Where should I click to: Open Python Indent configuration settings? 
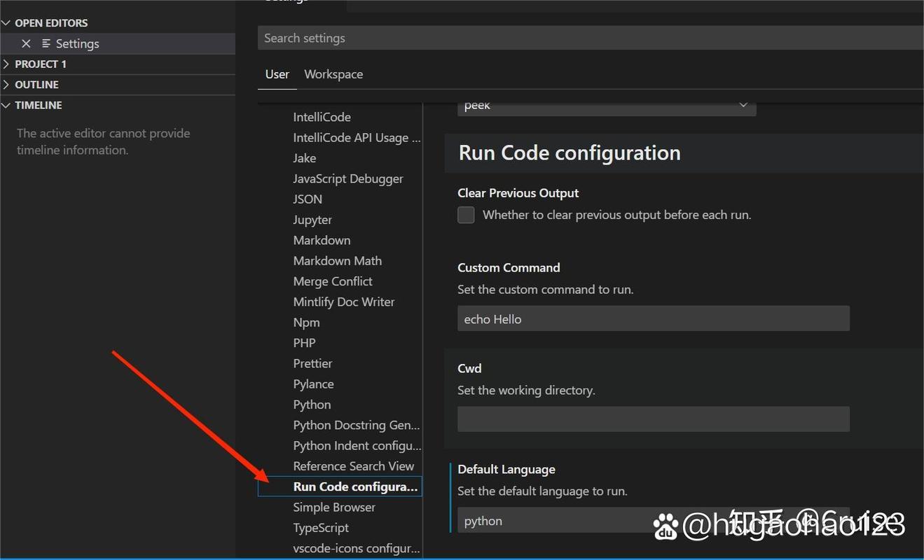pyautogui.click(x=357, y=446)
